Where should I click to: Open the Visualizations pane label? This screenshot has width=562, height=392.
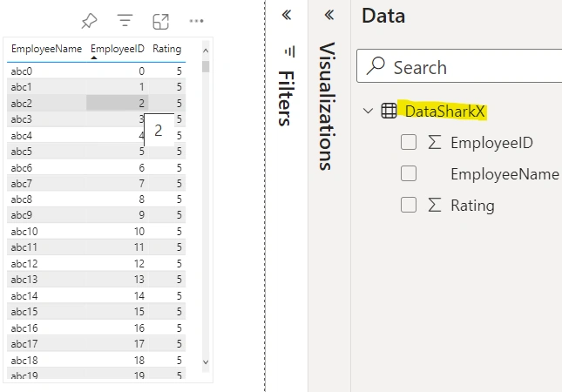(x=327, y=106)
